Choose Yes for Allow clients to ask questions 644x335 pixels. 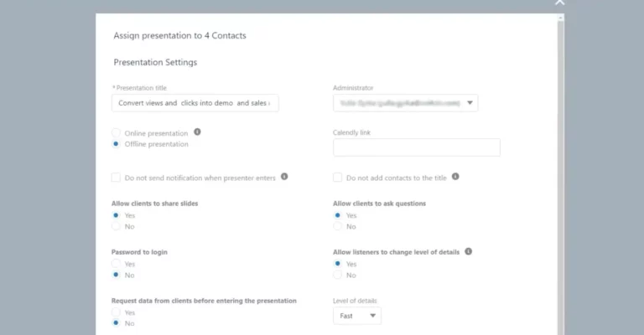tap(337, 215)
